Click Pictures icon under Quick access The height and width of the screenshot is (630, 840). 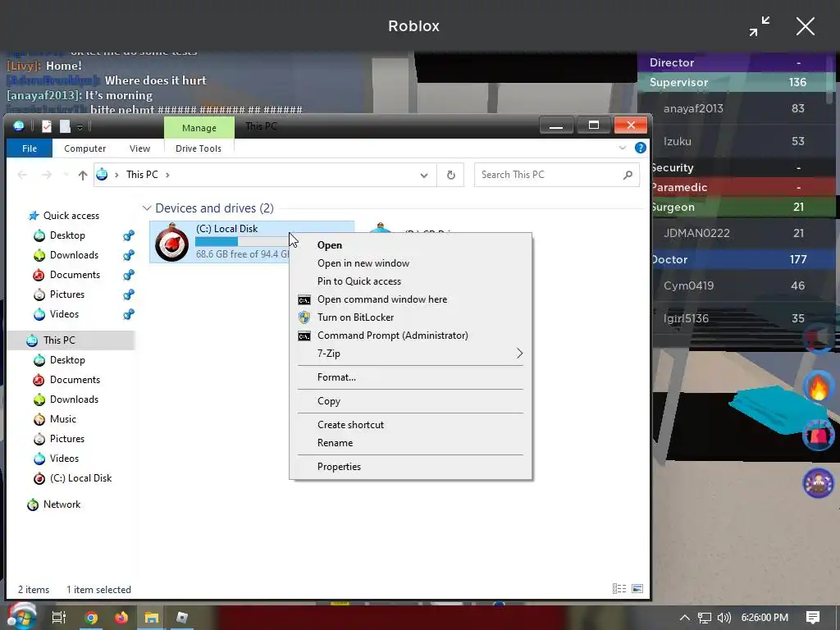click(39, 294)
